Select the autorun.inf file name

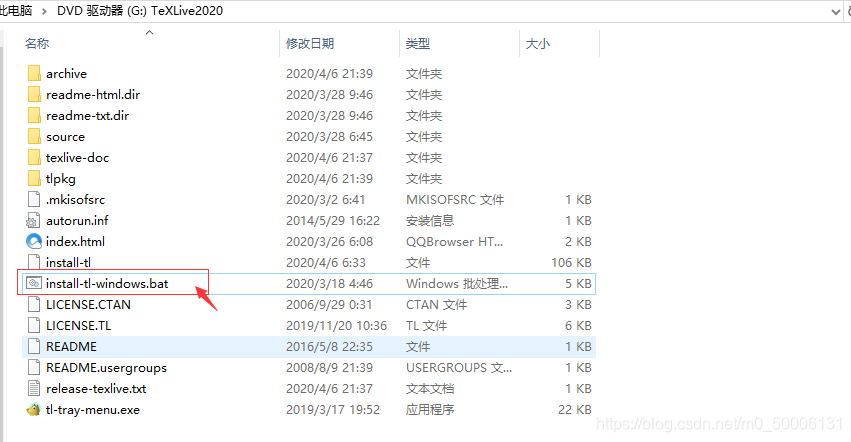(77, 220)
